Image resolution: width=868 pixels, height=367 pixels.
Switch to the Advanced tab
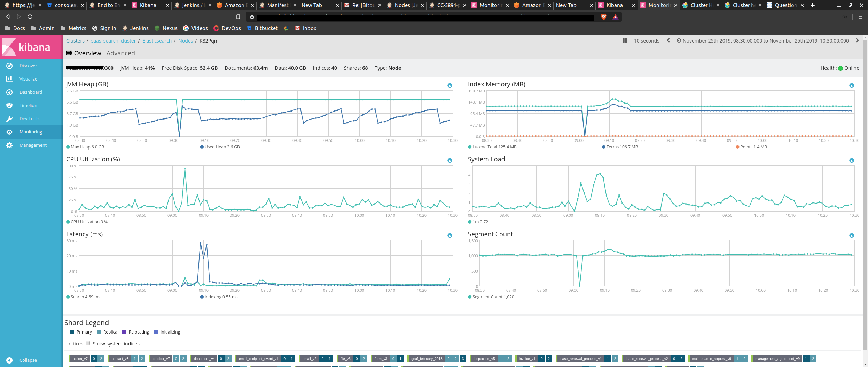tap(120, 53)
